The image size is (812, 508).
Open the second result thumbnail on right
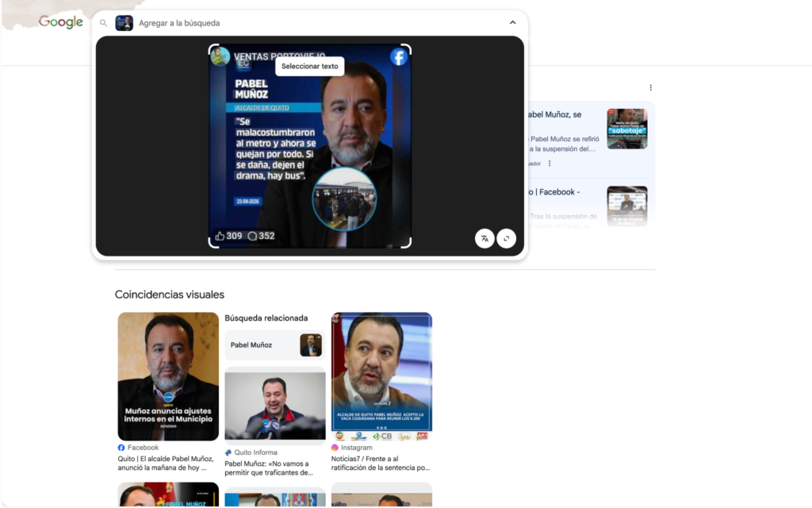pos(626,206)
